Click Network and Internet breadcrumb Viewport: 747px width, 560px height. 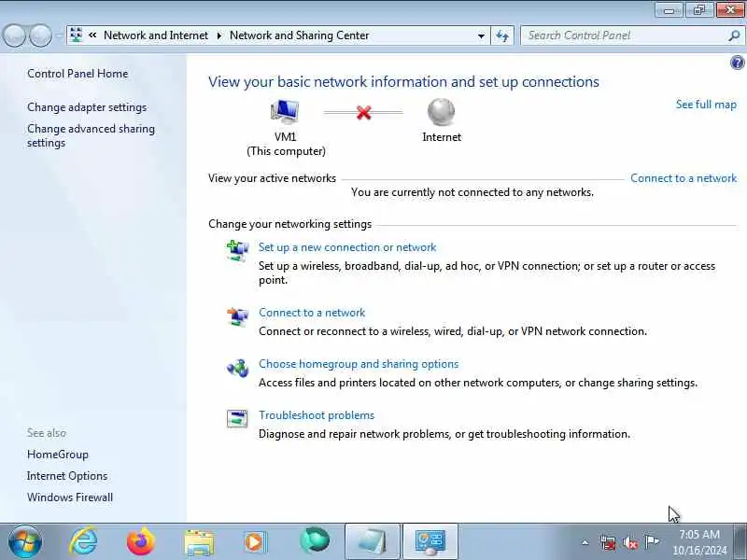[x=156, y=35]
